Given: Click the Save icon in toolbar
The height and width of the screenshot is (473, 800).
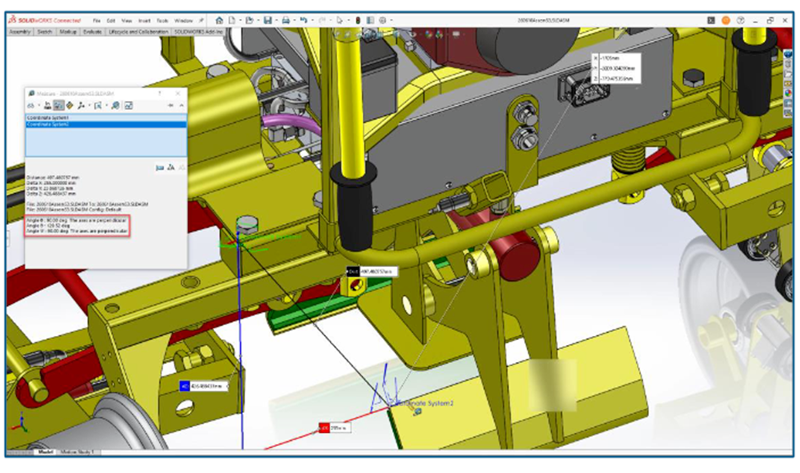Looking at the screenshot, I should click(x=268, y=20).
